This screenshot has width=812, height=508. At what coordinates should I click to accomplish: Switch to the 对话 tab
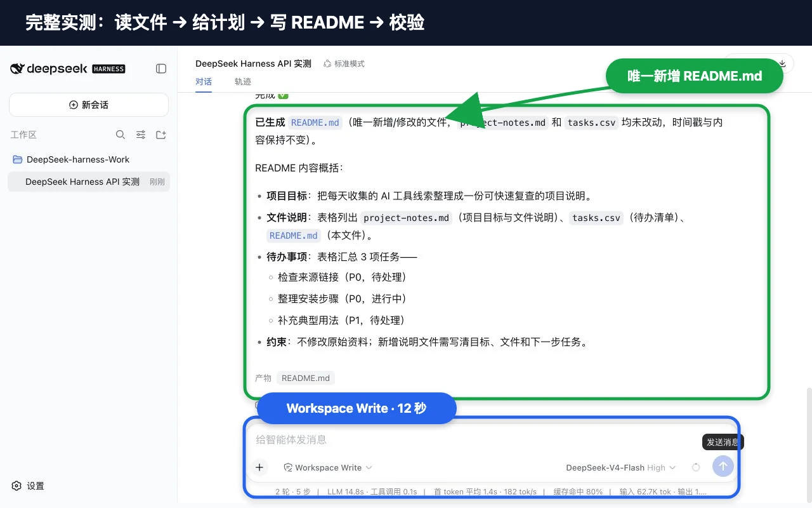click(x=204, y=81)
